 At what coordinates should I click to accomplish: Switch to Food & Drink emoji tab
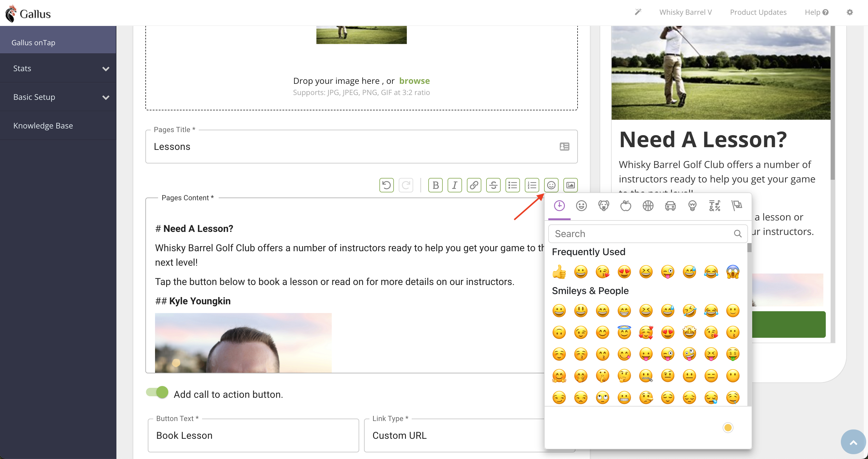626,206
